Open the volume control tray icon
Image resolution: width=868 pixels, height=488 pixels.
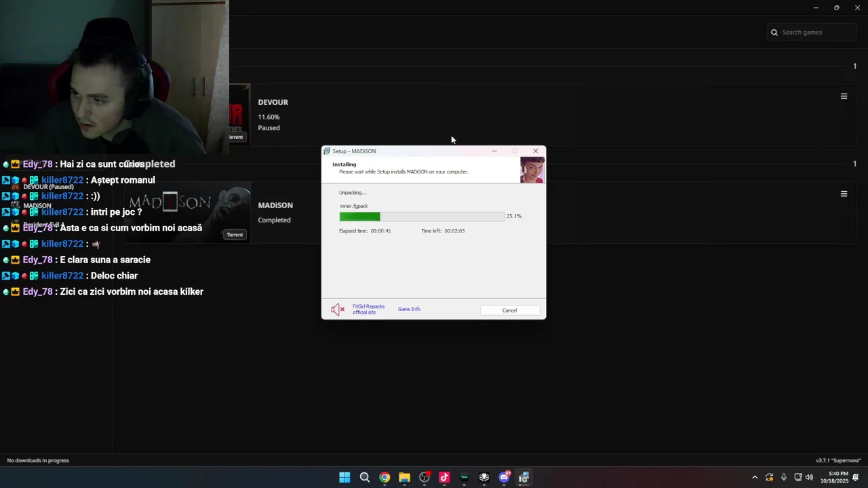809,477
